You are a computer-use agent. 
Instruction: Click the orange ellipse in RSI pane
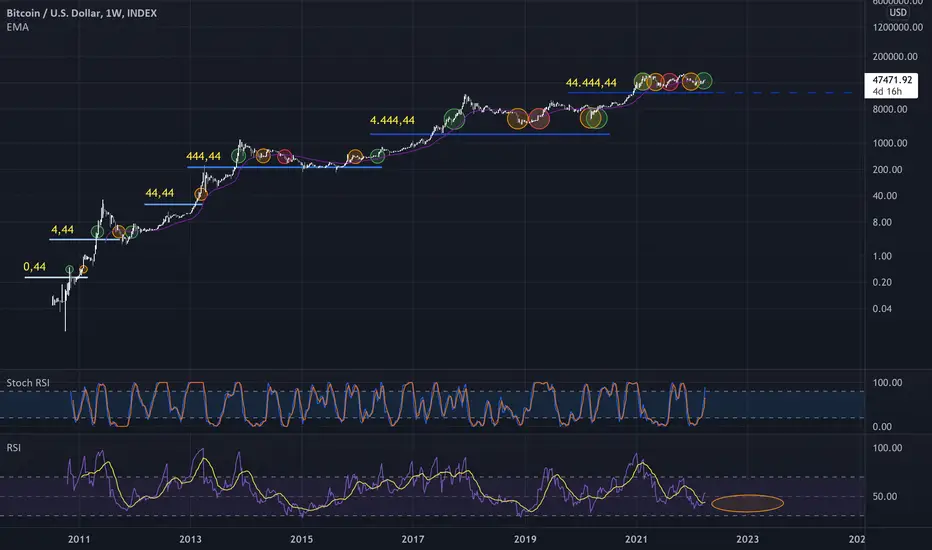[x=747, y=504]
